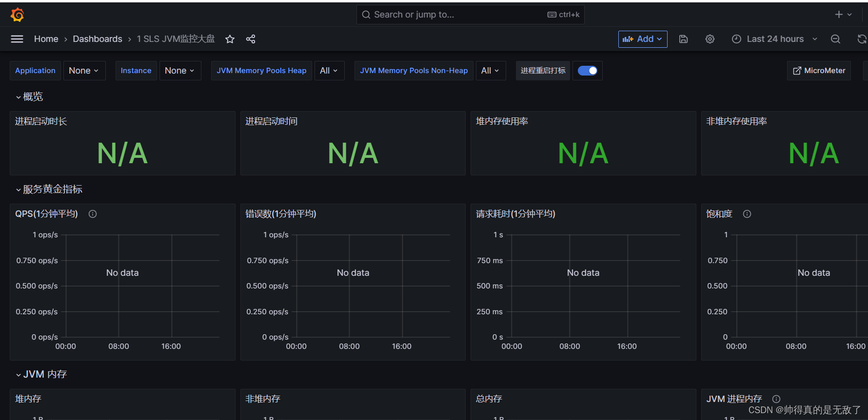Go to Dashboards breadcrumb
868x420 pixels.
point(98,39)
